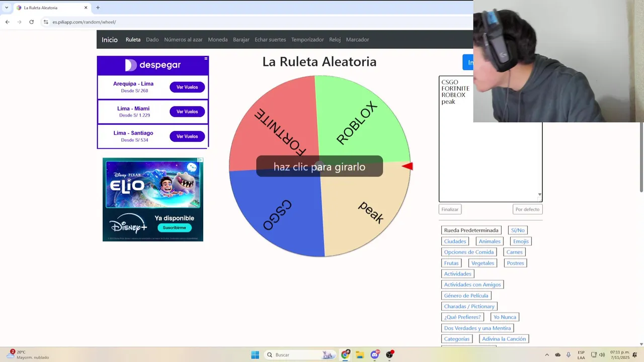This screenshot has height=362, width=644.
Task: Open Marcador in the site navbar
Action: pyautogui.click(x=357, y=40)
